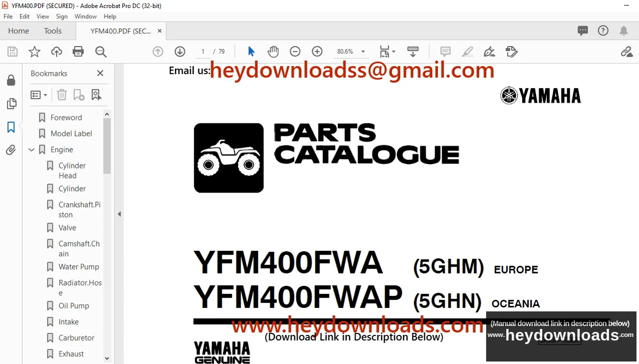Collapse the Engine bookmark group
The width and height of the screenshot is (639, 364).
tap(32, 149)
